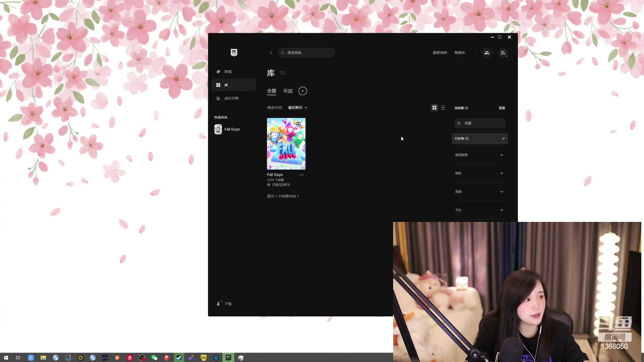This screenshot has width=644, height=362.
Task: Click the Epic Games Launcher taskbar icon
Action: (228, 358)
